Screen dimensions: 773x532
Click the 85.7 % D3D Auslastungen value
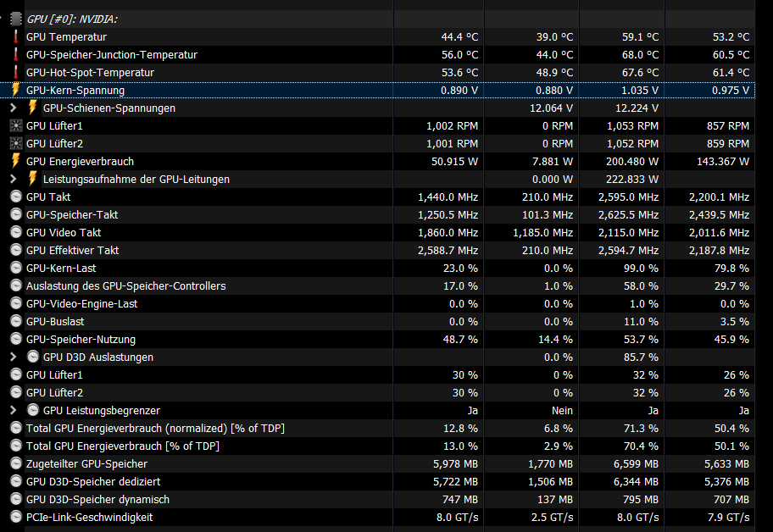[641, 357]
